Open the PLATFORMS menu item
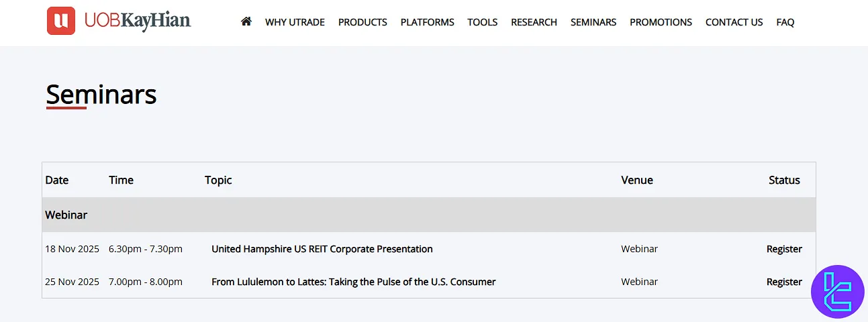This screenshot has width=868, height=322. [x=427, y=22]
